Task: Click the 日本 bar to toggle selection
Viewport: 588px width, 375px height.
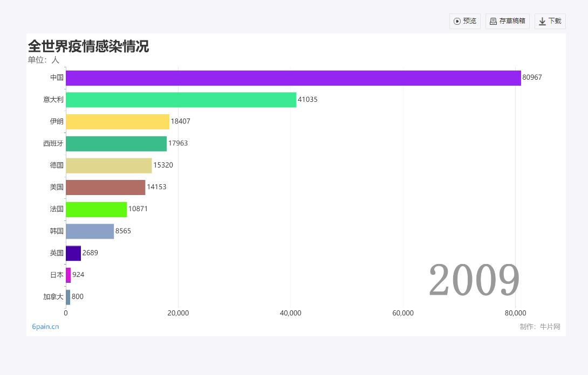Action: pyautogui.click(x=69, y=275)
